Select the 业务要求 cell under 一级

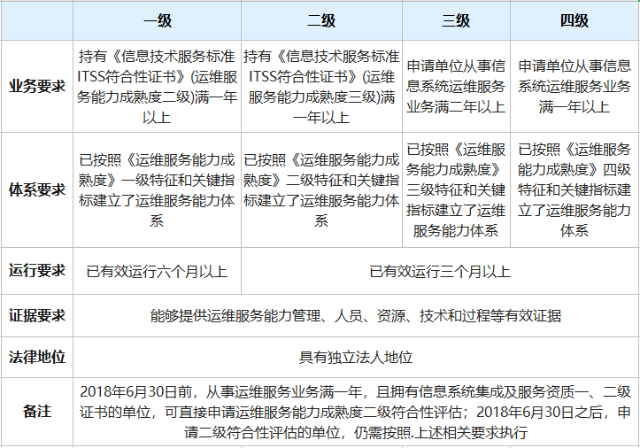click(156, 86)
